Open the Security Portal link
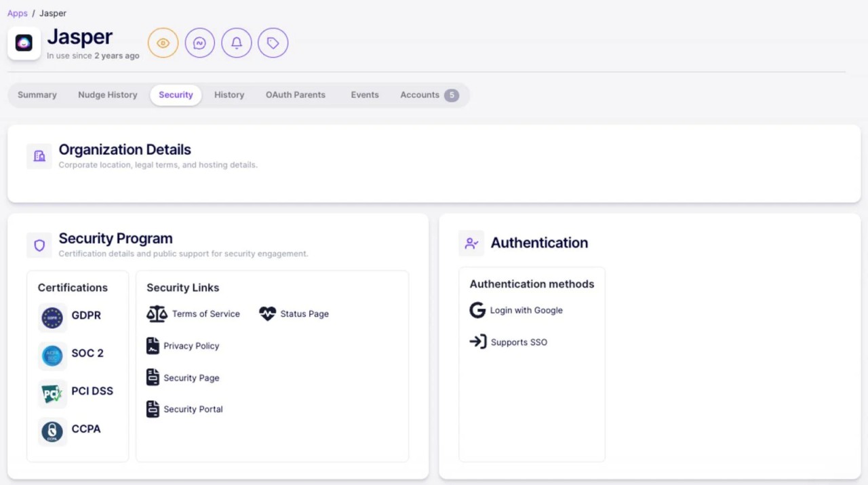This screenshot has height=485, width=868. (x=193, y=409)
